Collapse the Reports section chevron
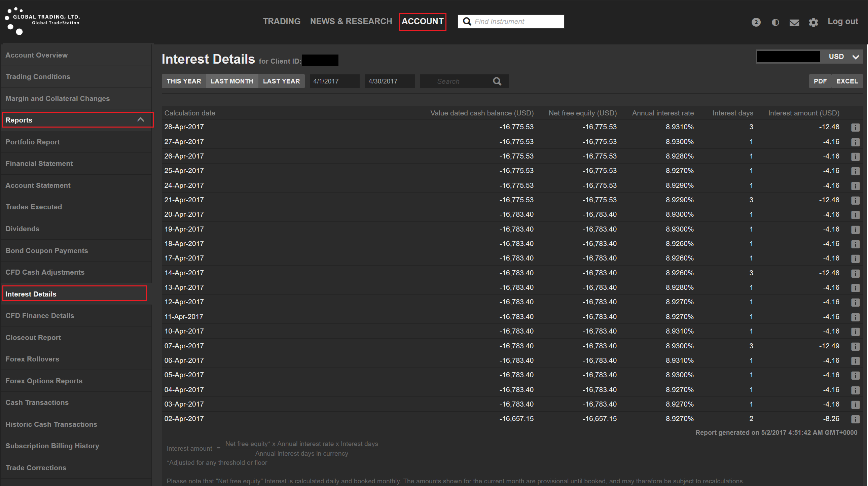 [x=141, y=119]
